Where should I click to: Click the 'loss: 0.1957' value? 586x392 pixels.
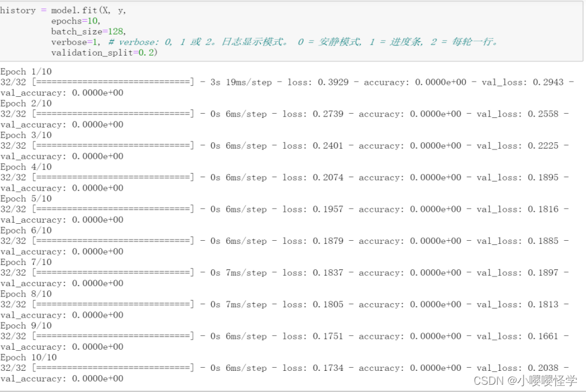tap(313, 209)
